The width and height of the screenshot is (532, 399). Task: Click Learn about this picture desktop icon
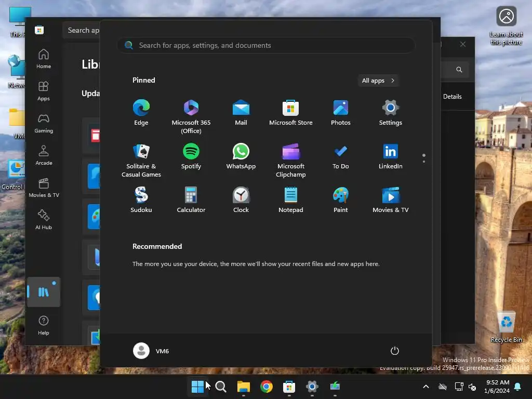[506, 26]
